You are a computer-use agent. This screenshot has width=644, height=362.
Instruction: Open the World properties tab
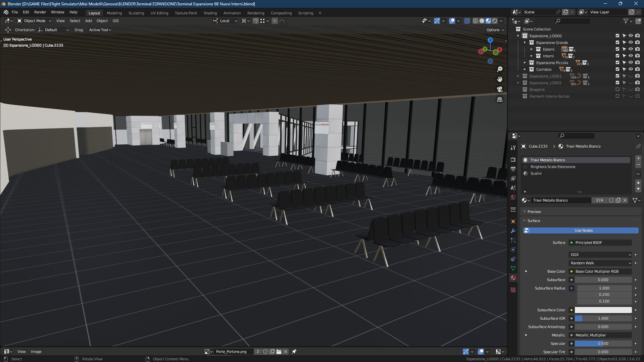click(x=513, y=197)
